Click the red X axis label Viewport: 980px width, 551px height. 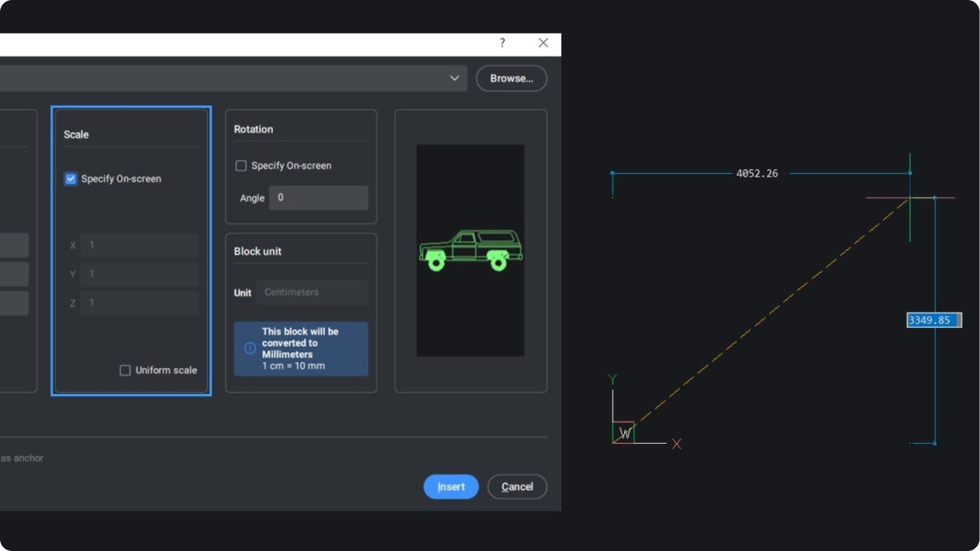click(677, 444)
